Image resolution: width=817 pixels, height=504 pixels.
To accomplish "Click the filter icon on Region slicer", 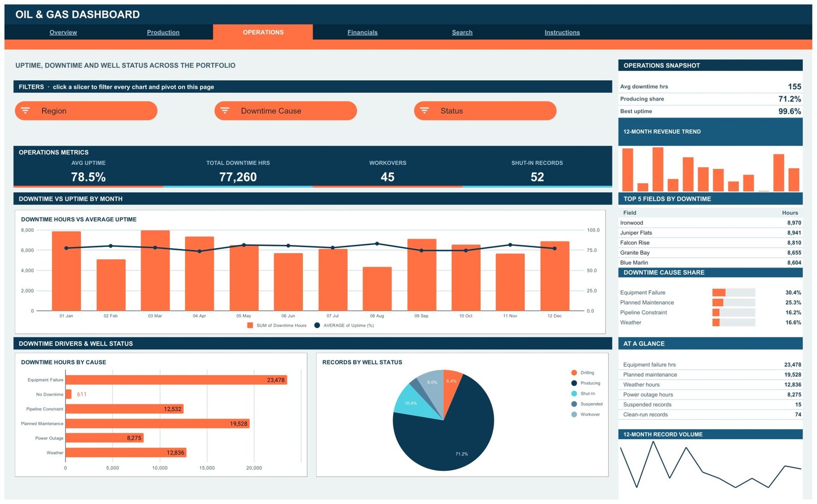I will coord(26,110).
